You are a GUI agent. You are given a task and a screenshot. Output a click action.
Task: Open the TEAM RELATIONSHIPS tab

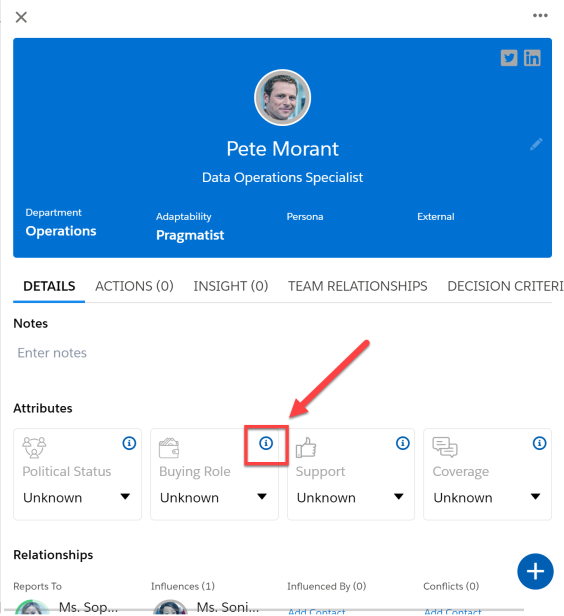[x=357, y=286]
